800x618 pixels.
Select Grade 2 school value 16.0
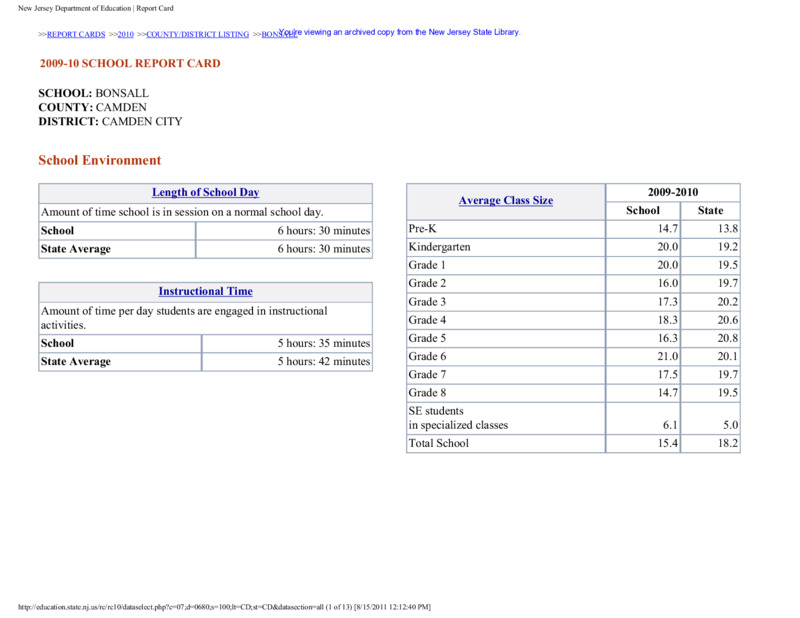click(x=668, y=283)
